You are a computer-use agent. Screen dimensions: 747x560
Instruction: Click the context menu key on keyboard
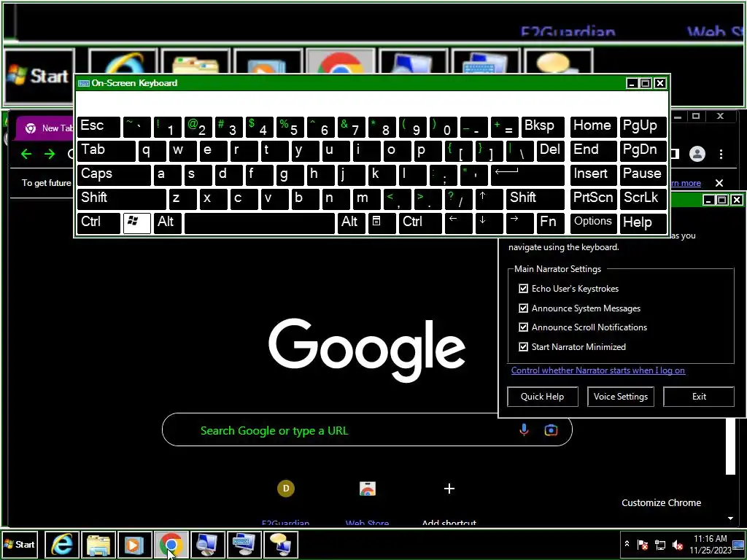tap(381, 223)
